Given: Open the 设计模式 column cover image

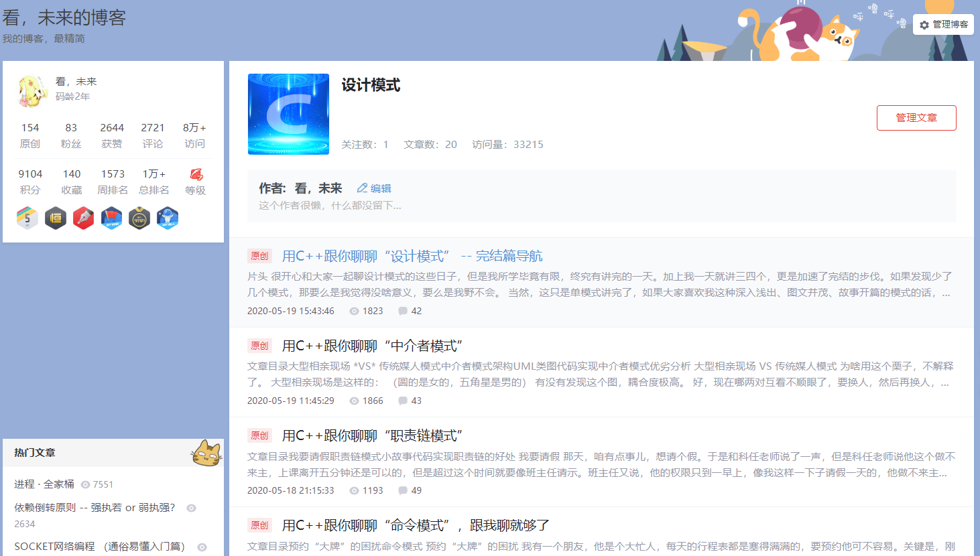Looking at the screenshot, I should click(x=288, y=114).
